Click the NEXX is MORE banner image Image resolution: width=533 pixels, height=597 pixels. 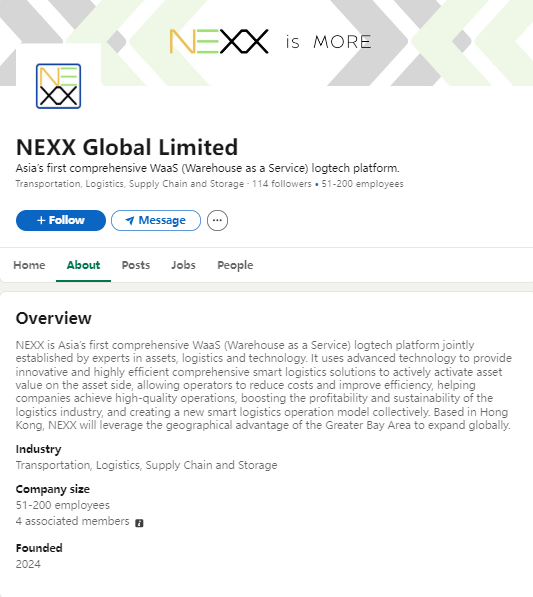266,43
